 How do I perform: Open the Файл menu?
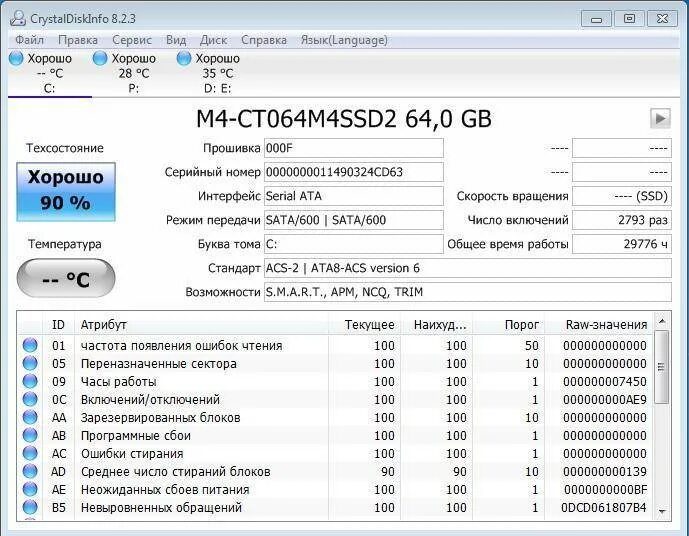tap(29, 40)
